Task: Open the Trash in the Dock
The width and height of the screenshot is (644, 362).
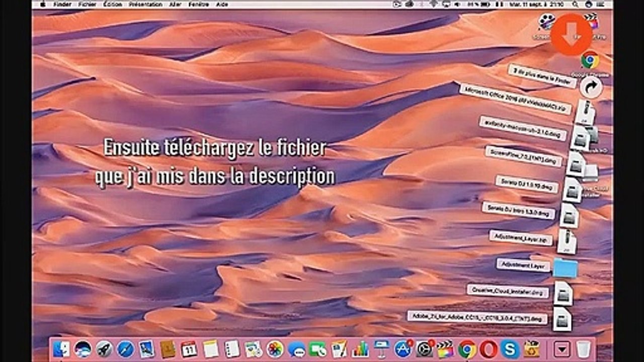Action: pyautogui.click(x=583, y=349)
